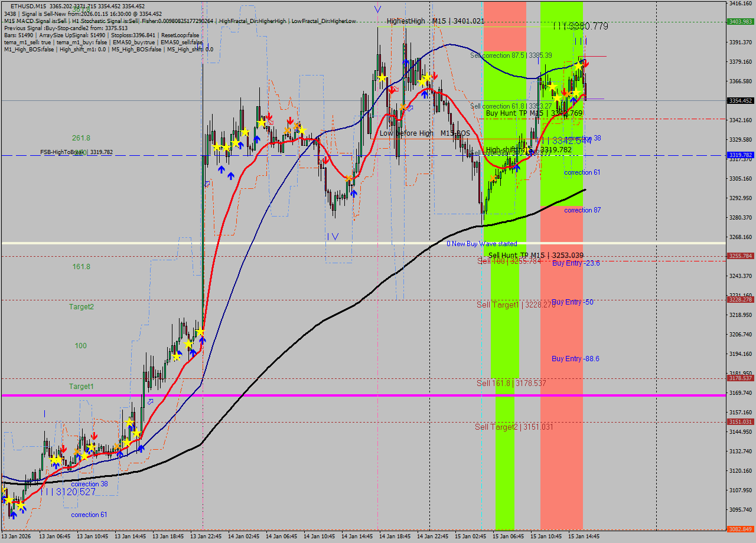The height and width of the screenshot is (543, 756).
Task: Select the blue 3319.782 price axis tag
Action: 741,155
